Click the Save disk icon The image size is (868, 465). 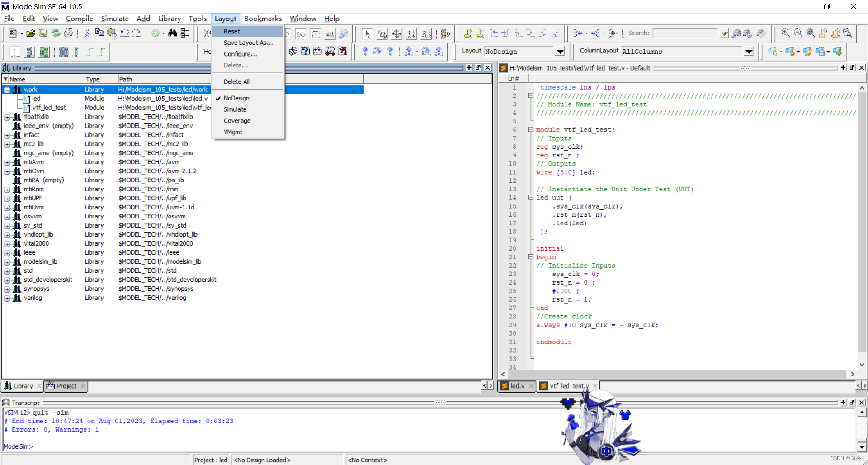pyautogui.click(x=43, y=33)
